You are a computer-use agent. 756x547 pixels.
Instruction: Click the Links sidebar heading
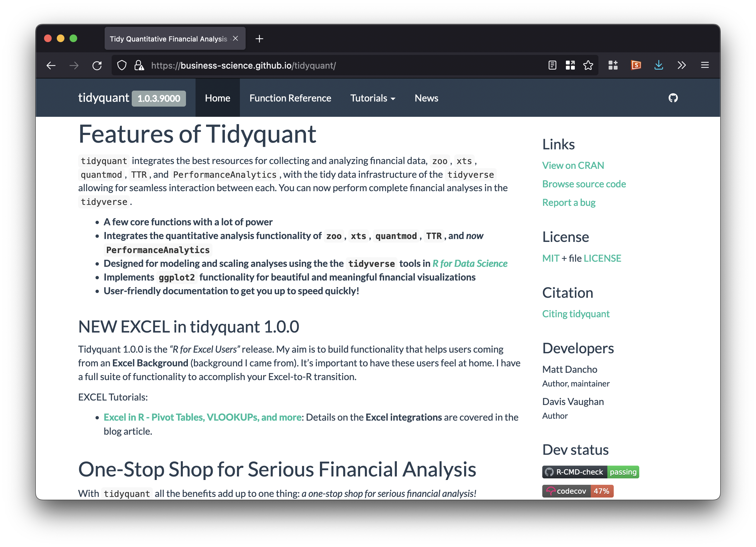tap(558, 145)
